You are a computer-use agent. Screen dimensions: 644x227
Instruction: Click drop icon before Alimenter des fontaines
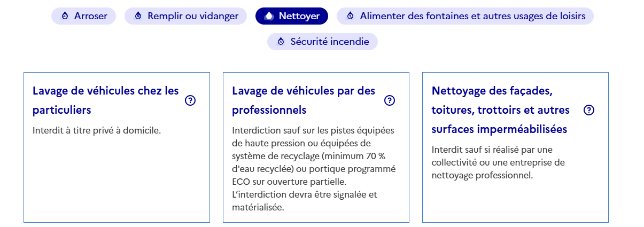(x=351, y=16)
